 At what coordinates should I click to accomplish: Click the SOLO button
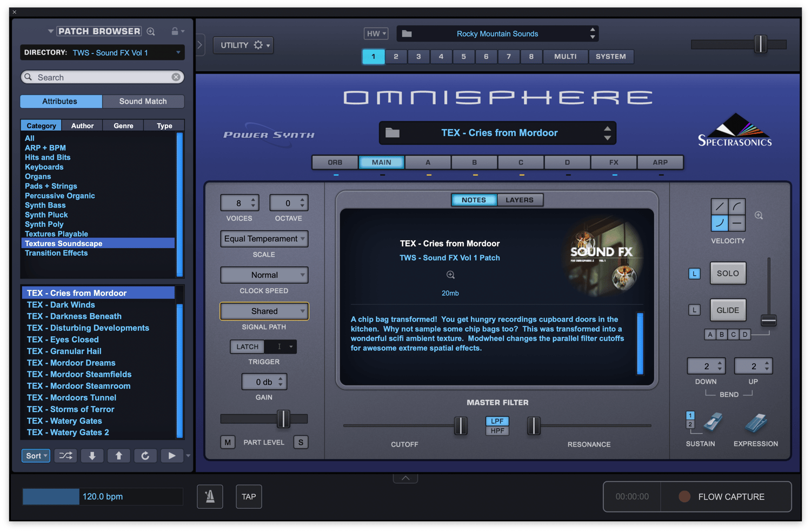click(x=728, y=274)
